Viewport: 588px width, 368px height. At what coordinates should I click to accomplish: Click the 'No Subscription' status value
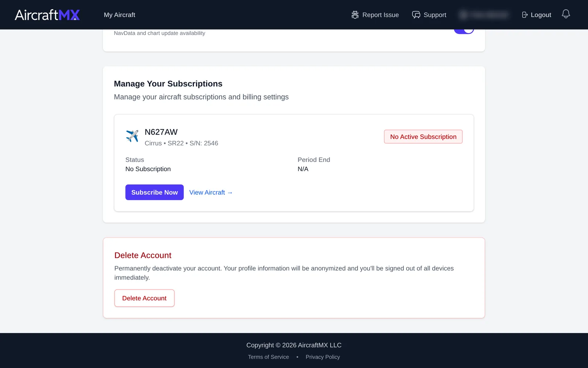pos(148,169)
